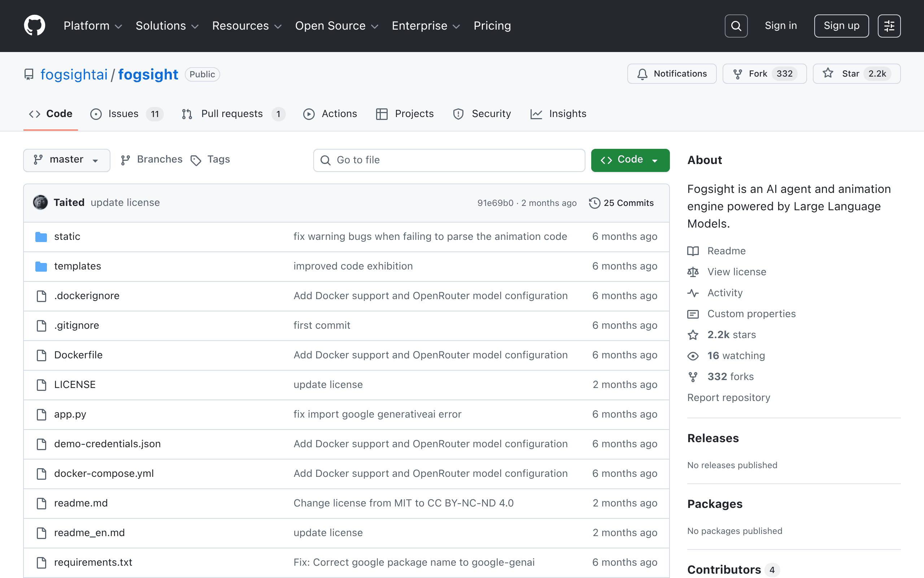Click the LICENSE file icon
Image resolution: width=924 pixels, height=578 pixels.
coord(41,385)
